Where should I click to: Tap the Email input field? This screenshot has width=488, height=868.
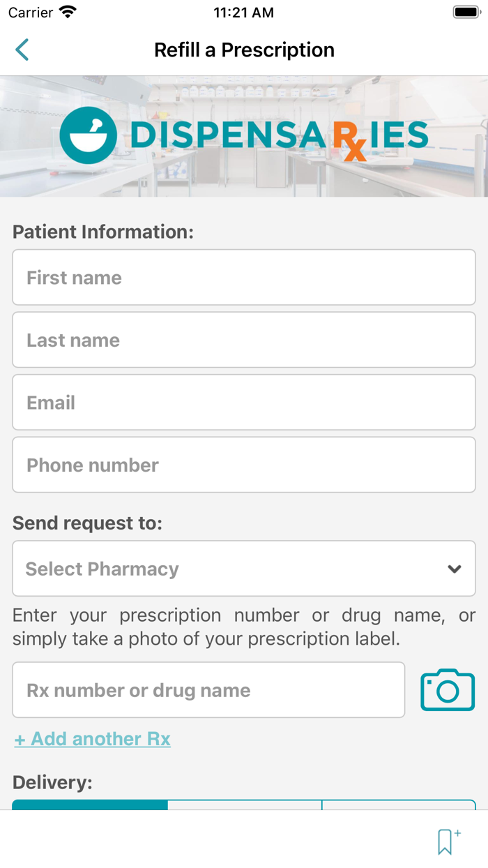244,403
